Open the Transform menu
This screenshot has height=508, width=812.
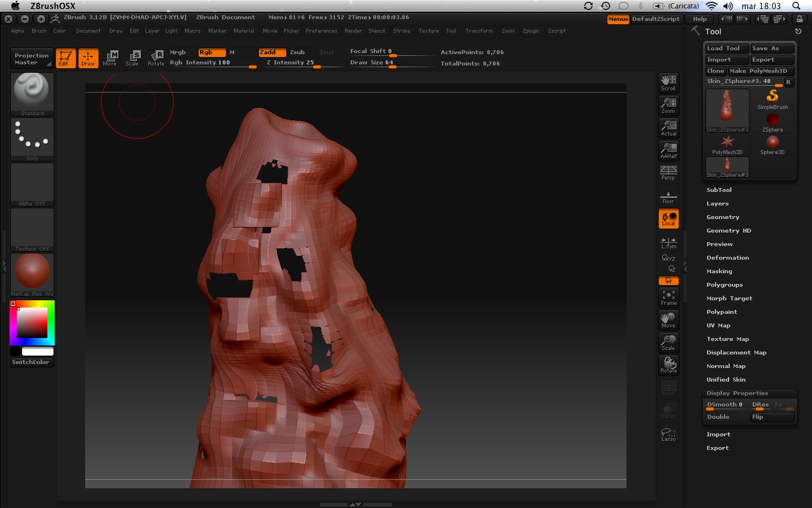click(479, 31)
